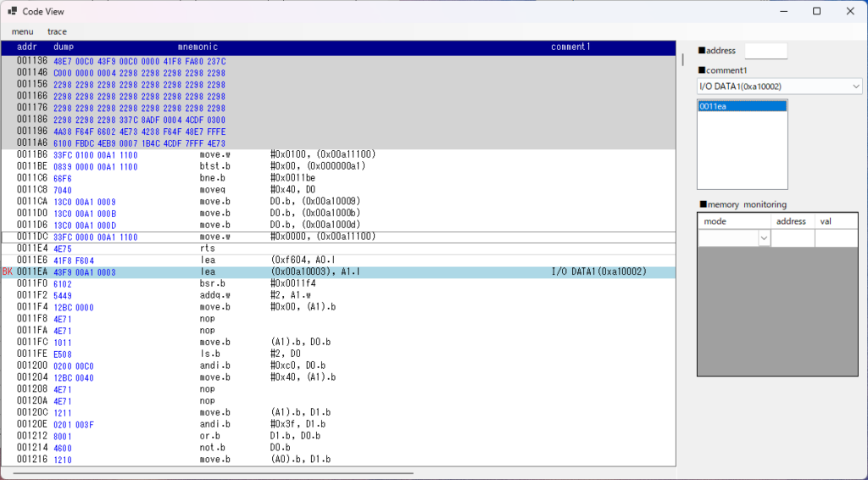The image size is (868, 480).
Task: Open the menu item in menu bar
Action: tap(23, 31)
